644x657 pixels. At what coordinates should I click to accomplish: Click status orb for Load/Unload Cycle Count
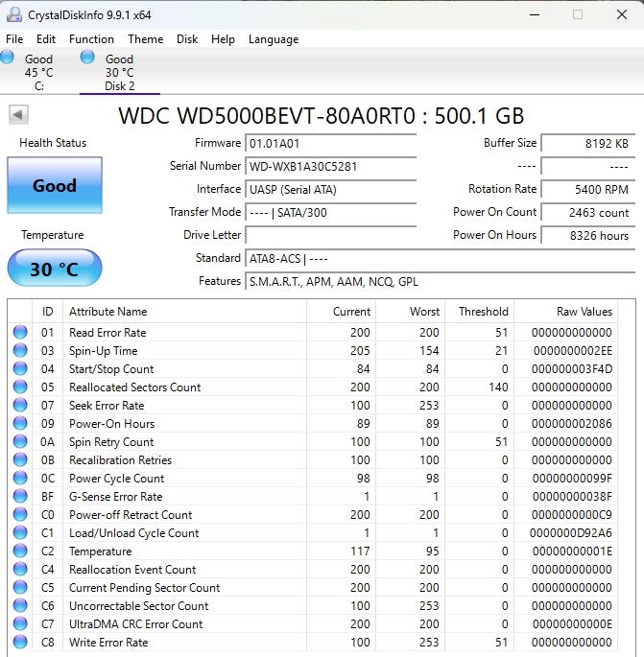(x=20, y=532)
